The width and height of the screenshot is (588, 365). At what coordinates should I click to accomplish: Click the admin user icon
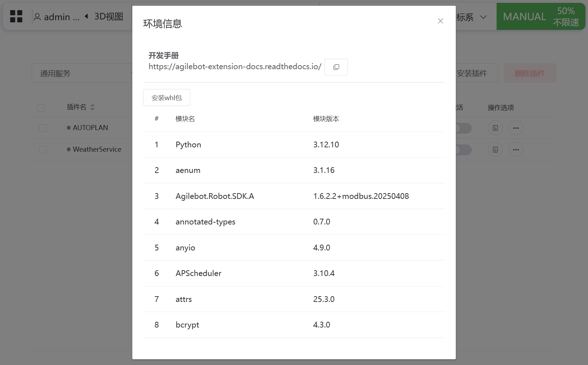coord(37,17)
